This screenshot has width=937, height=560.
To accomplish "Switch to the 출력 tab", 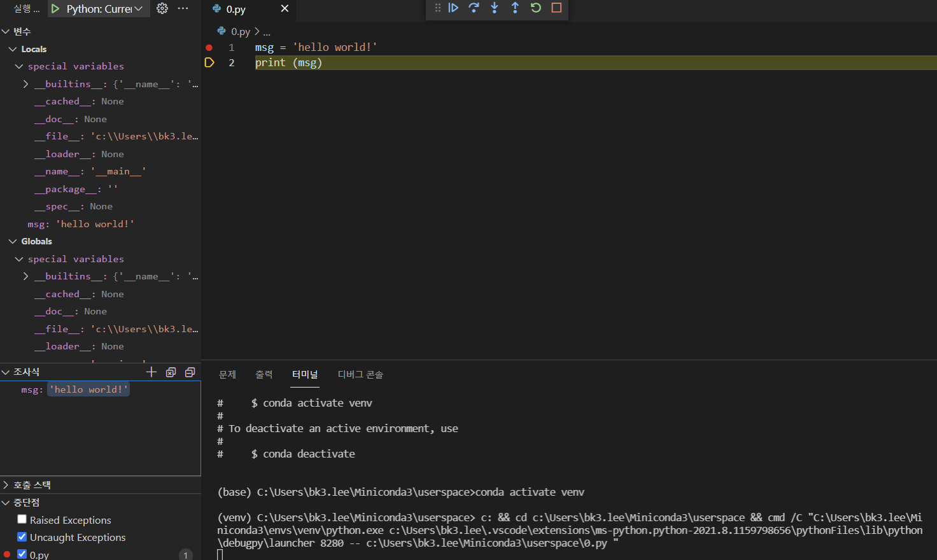I will (x=264, y=375).
